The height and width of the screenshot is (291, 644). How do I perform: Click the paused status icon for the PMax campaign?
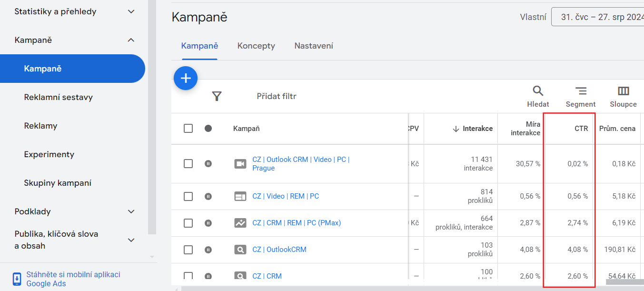pyautogui.click(x=208, y=223)
